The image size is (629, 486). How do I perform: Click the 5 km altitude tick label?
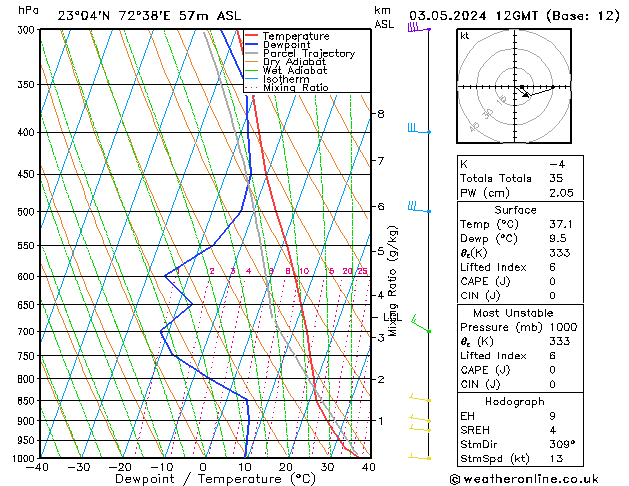(381, 251)
